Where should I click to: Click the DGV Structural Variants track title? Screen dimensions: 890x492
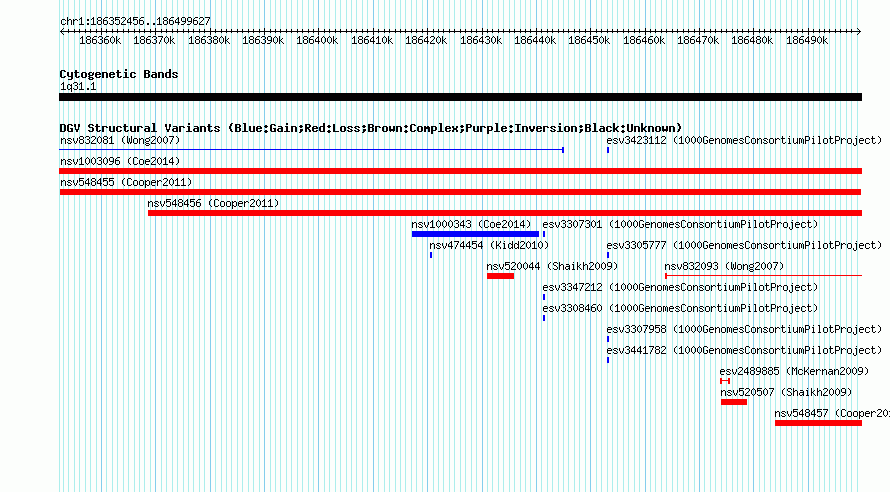(371, 128)
